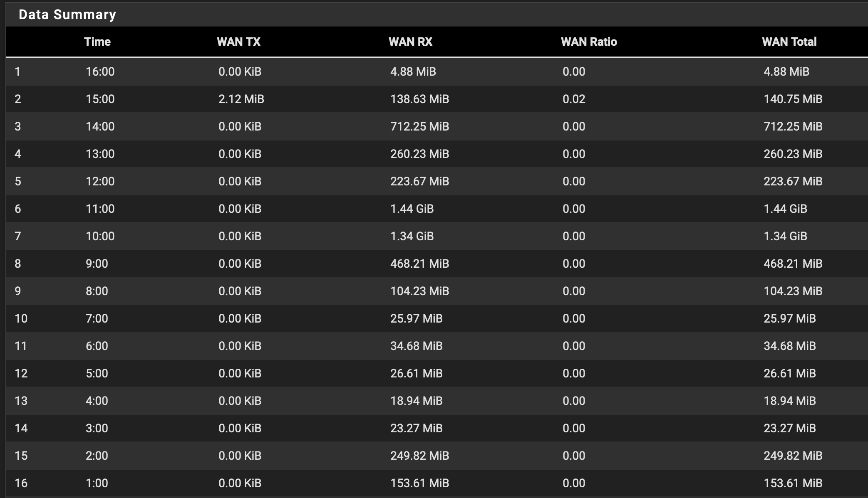Click WAN RX value 23.27 MiB
The image size is (868, 498).
416,428
